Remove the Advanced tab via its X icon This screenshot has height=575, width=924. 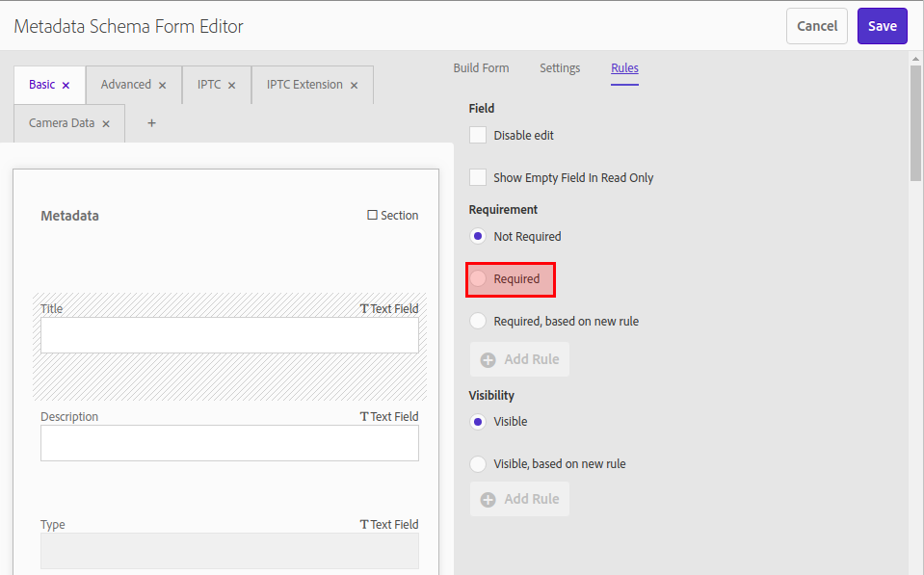160,84
